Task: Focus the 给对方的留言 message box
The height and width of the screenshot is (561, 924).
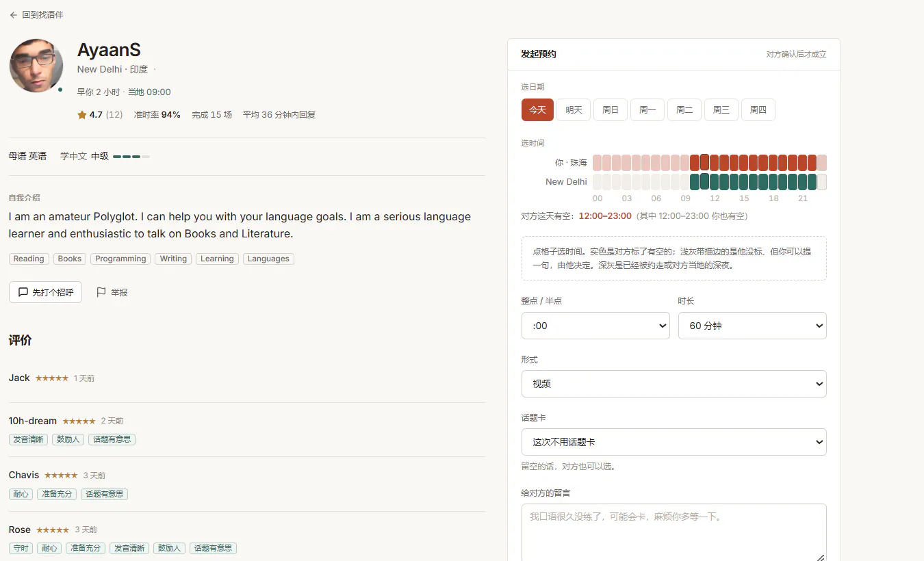Action: (x=674, y=534)
